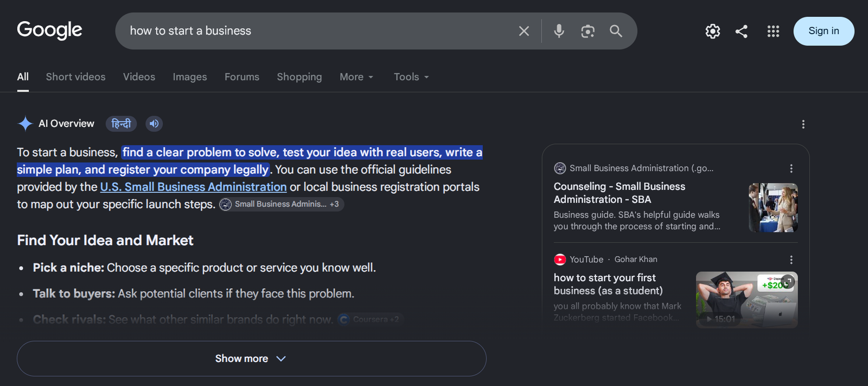
Task: Click the share icon in header
Action: 742,31
